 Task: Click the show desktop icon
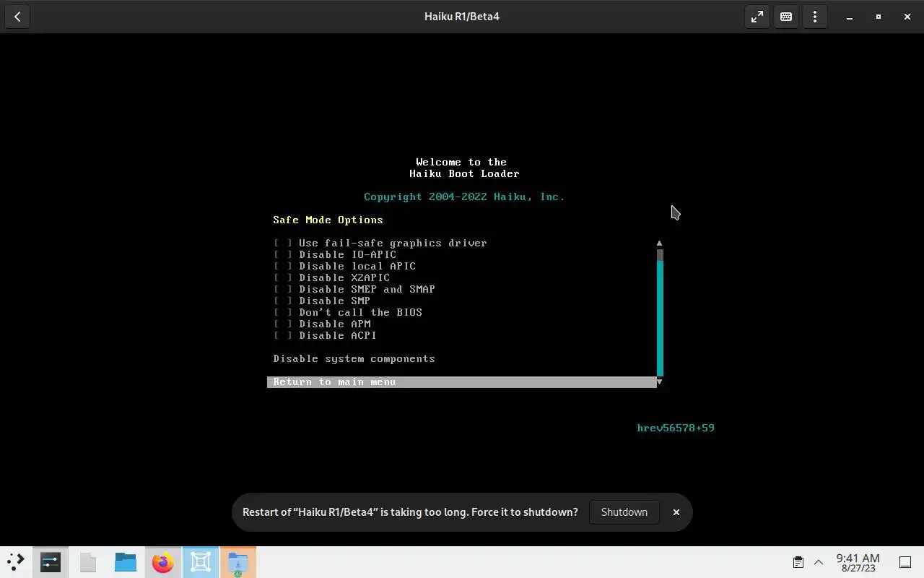(905, 562)
